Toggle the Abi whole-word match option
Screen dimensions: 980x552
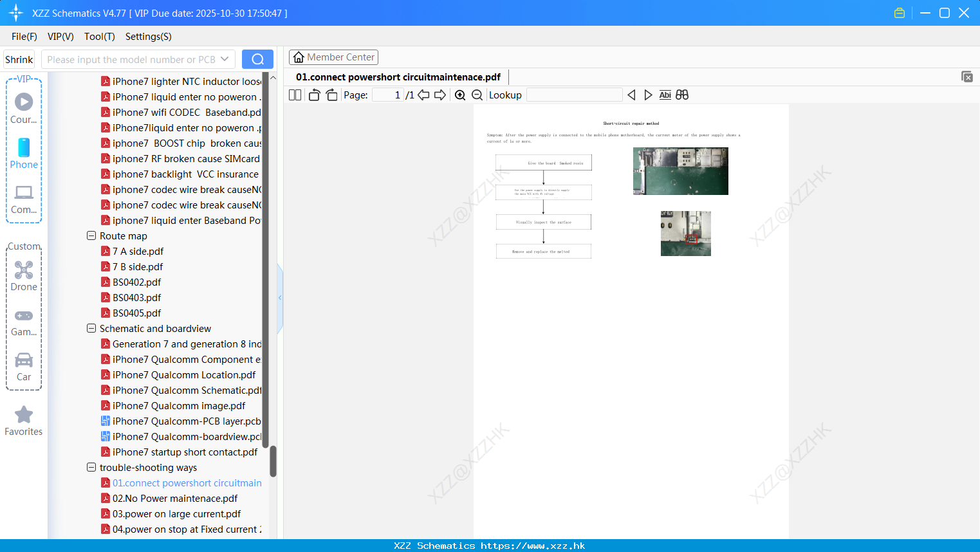tap(665, 95)
